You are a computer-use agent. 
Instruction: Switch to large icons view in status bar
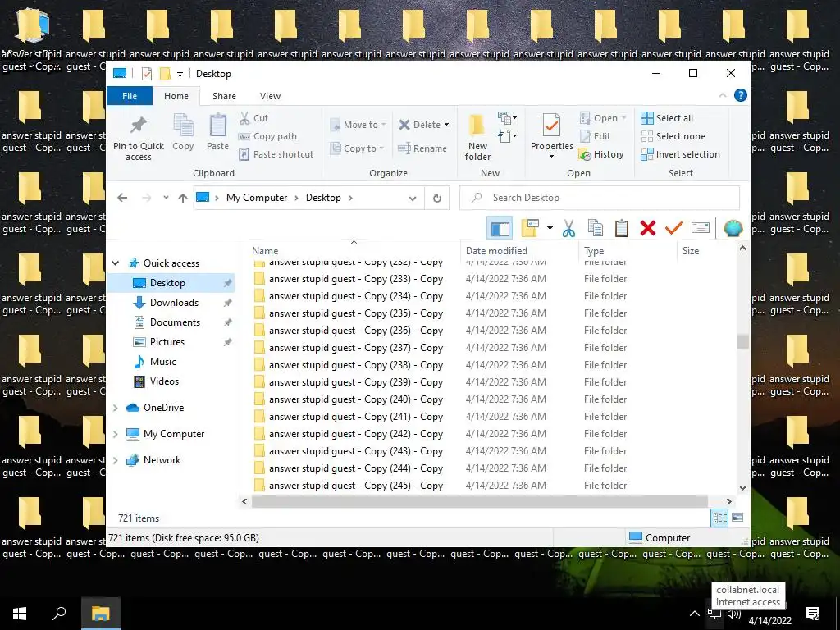coord(737,518)
